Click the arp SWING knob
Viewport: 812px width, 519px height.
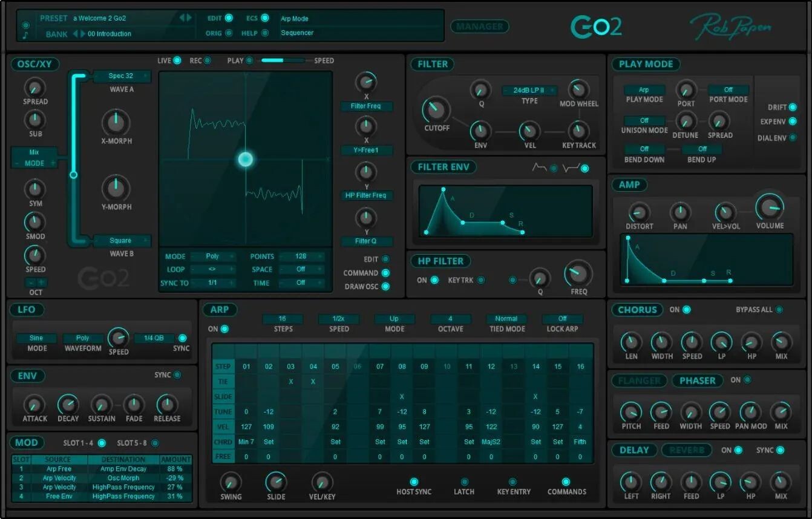[x=231, y=482]
